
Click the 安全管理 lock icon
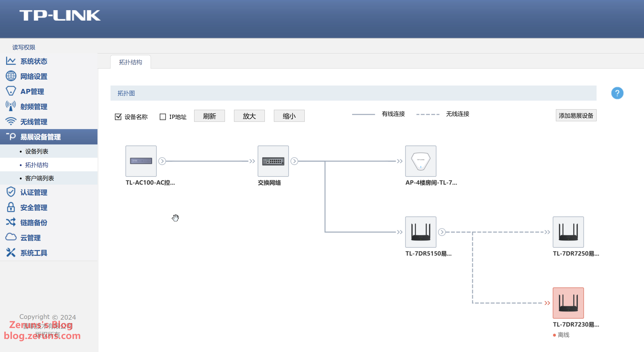[x=11, y=207]
